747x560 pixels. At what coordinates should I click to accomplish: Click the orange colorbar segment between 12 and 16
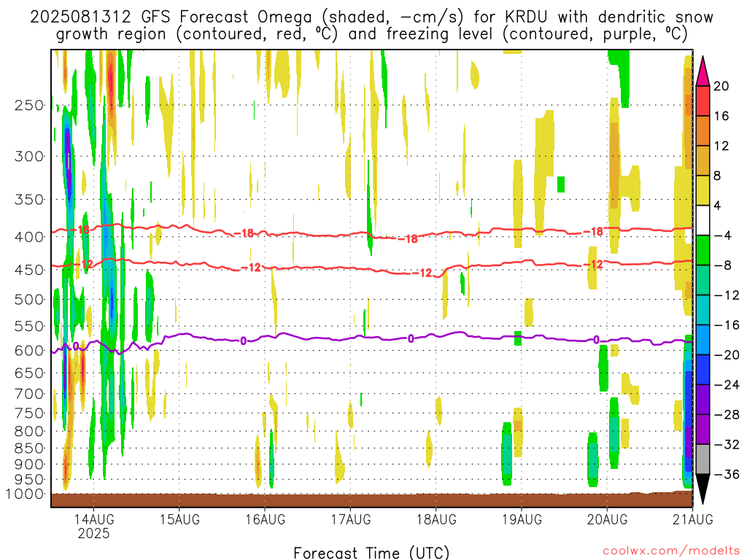(x=703, y=131)
